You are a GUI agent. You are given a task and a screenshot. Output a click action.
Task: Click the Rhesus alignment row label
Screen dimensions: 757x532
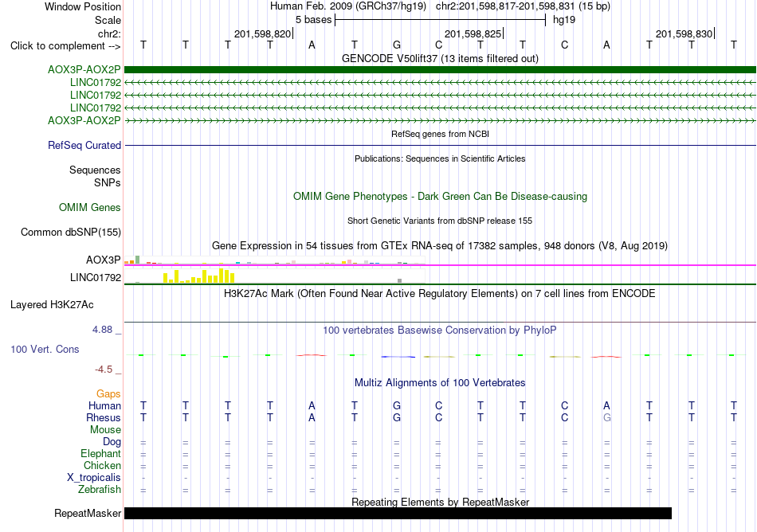[x=104, y=417]
